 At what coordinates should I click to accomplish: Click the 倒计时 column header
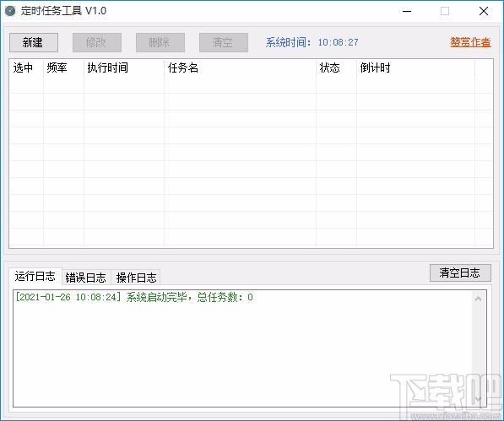click(x=415, y=67)
